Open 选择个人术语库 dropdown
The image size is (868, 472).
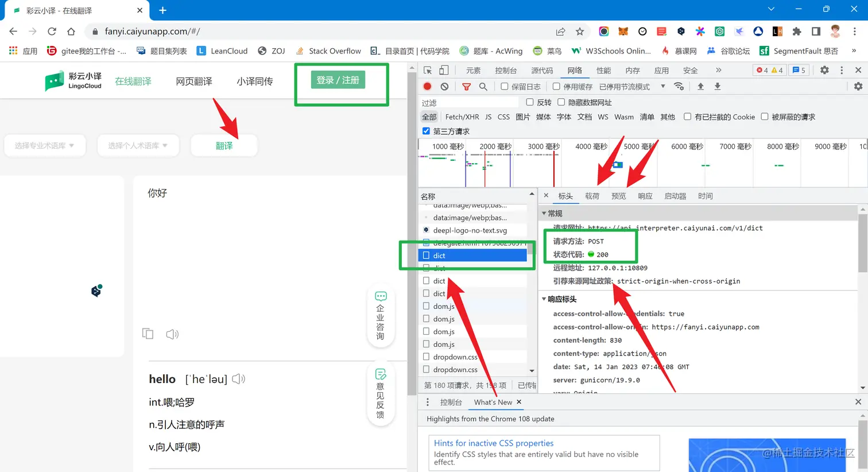138,146
